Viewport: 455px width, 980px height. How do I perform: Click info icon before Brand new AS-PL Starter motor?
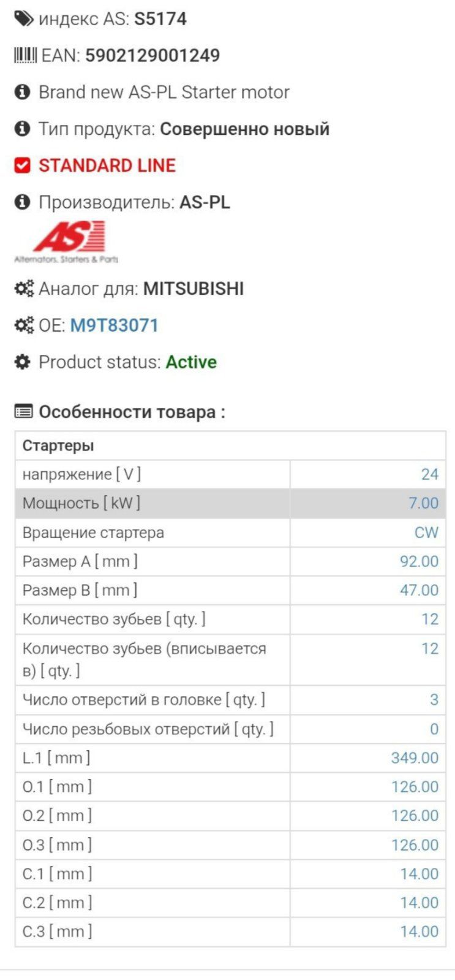click(x=23, y=93)
